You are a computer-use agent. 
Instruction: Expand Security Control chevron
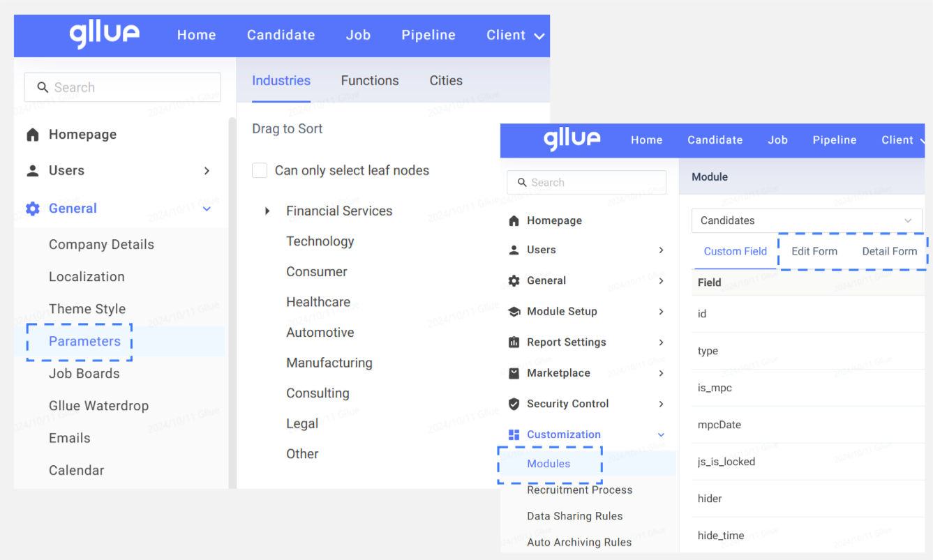[661, 404]
